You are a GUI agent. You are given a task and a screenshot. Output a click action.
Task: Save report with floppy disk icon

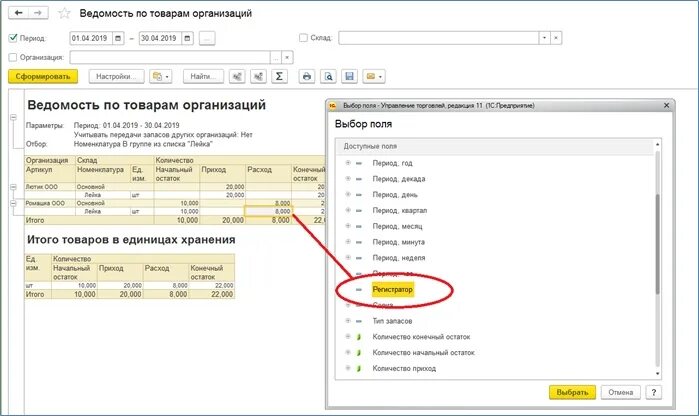tap(350, 77)
